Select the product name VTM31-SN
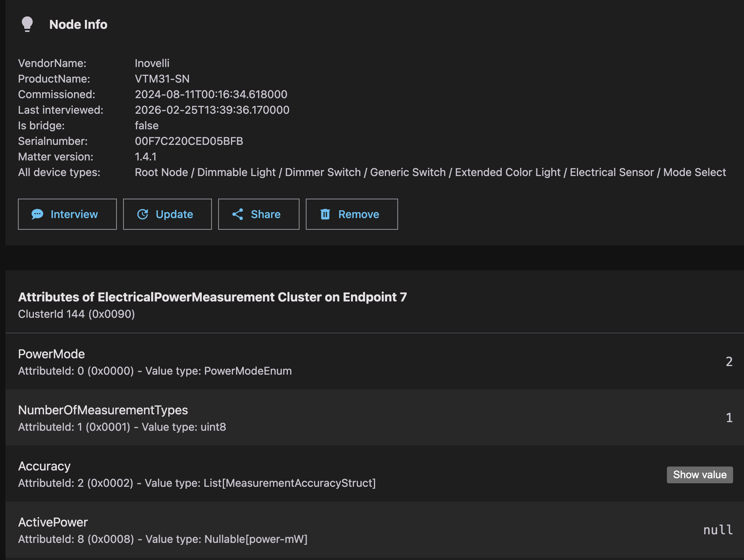 [162, 79]
